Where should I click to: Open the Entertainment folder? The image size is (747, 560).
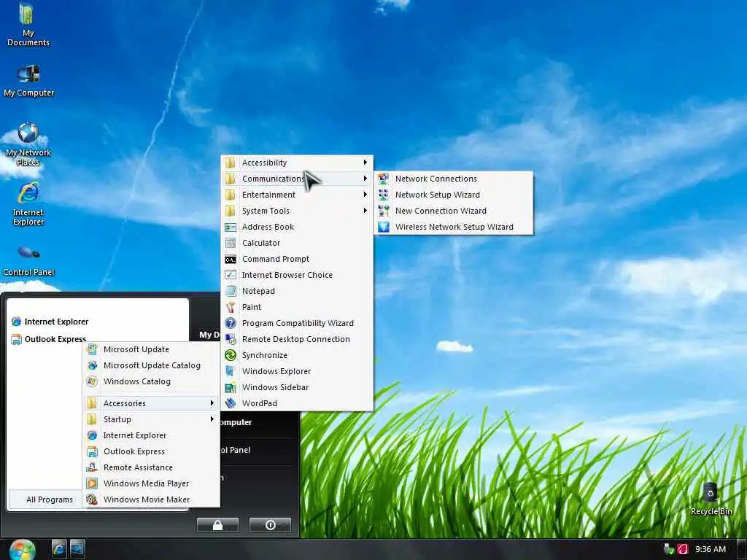pyautogui.click(x=297, y=195)
